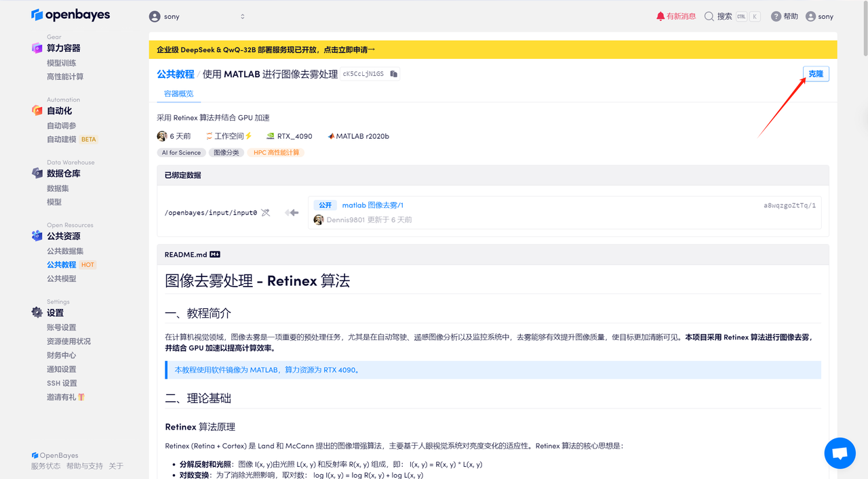Click the sony avatar icon beside account switcher
Screen dimensions: 868x479
155,16
